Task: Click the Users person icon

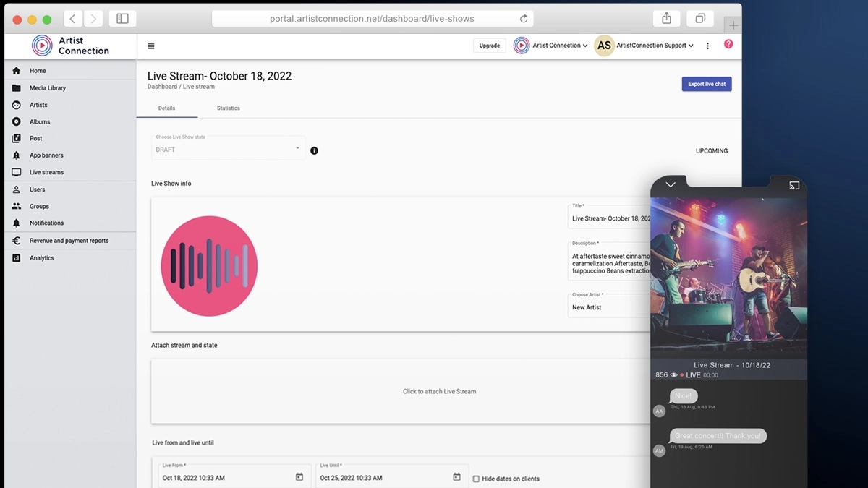Action: [16, 189]
